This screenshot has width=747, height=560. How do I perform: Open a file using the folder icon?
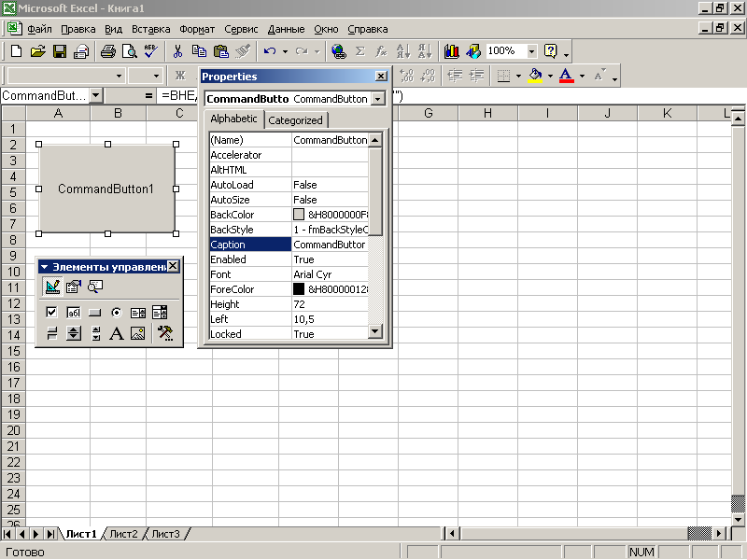click(37, 51)
